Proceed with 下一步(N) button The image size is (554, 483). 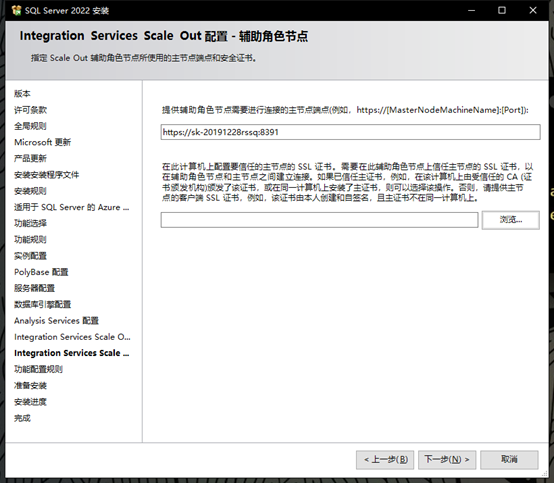[x=447, y=459]
